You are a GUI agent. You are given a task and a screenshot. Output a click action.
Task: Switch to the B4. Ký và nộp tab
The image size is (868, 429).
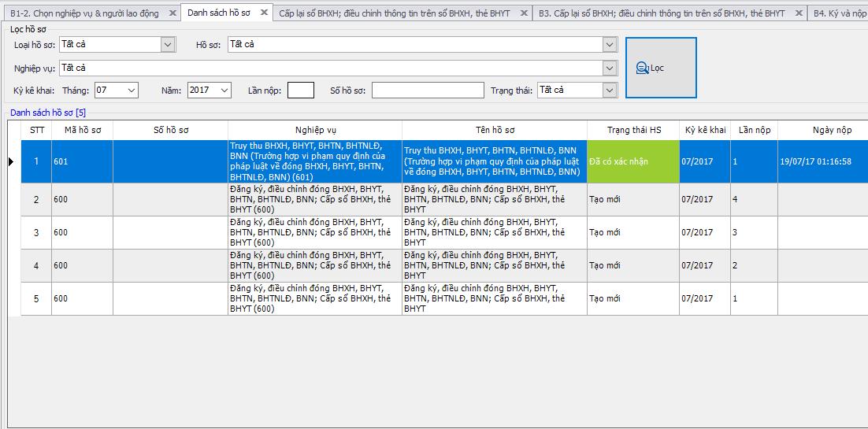pos(838,13)
